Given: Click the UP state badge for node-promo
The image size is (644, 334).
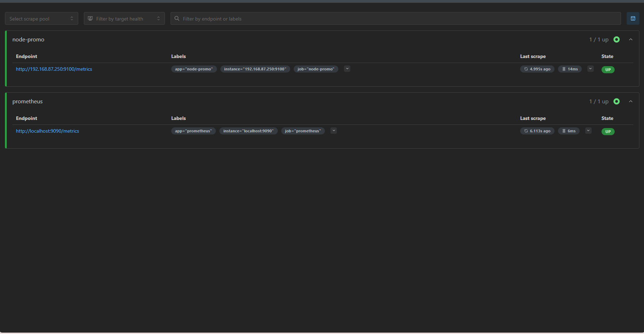Looking at the screenshot, I should (608, 70).
